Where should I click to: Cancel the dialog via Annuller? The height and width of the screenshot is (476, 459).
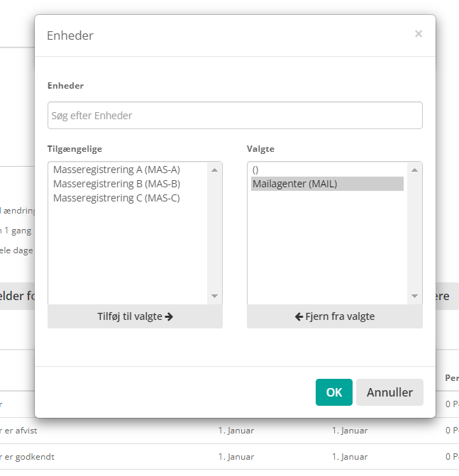(x=389, y=392)
